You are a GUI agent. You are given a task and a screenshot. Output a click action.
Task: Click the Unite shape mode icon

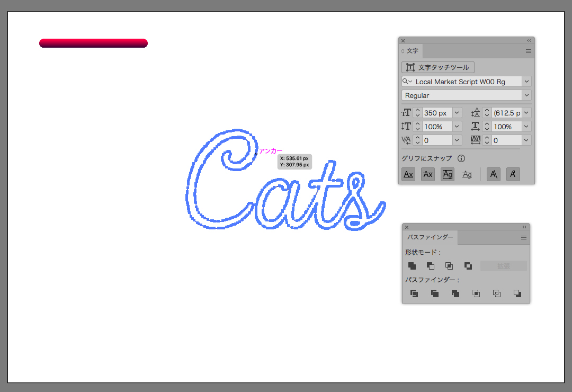412,266
